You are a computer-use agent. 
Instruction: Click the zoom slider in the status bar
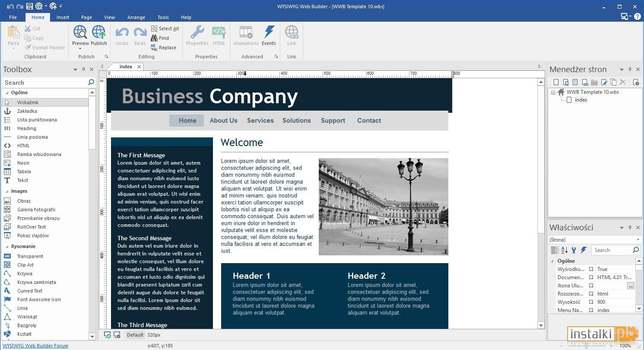586,346
